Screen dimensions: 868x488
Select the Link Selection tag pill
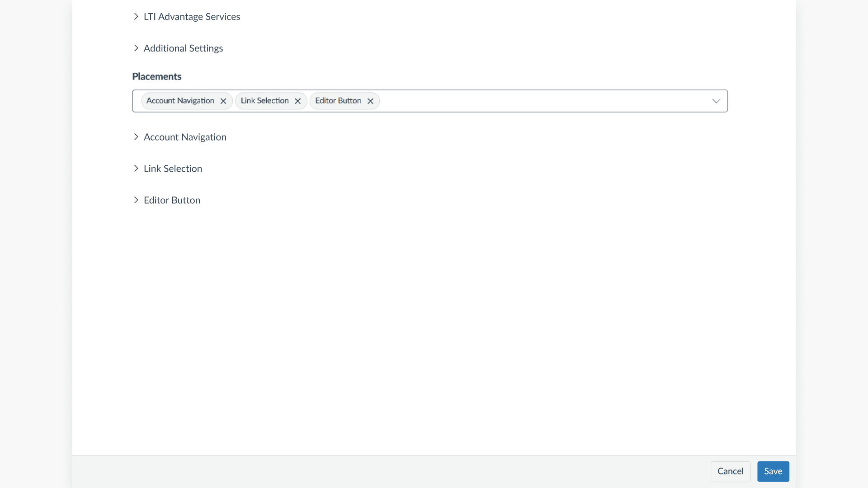264,101
